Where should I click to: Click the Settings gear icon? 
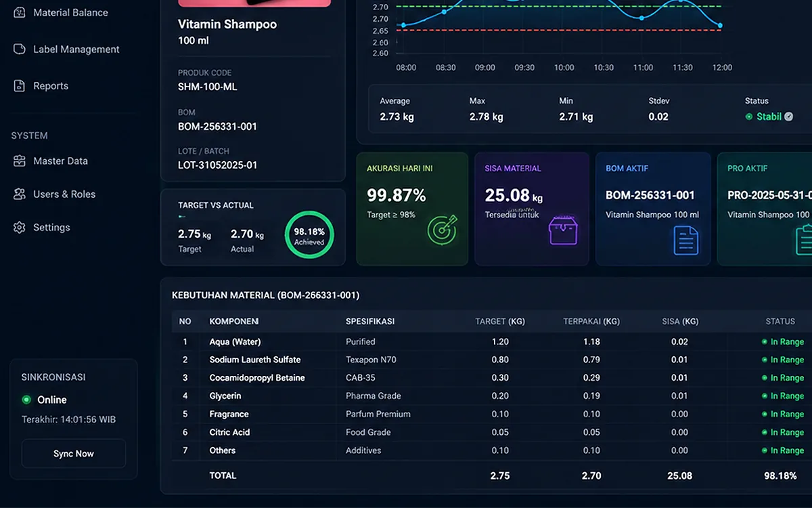point(20,228)
